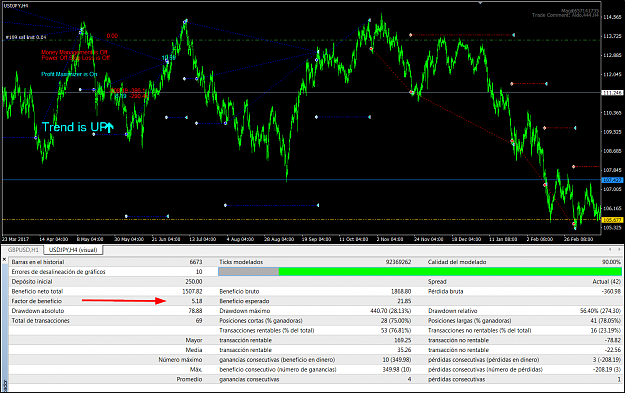Click the tab strip left scroll arrow
This screenshot has height=393, width=625.
click(610, 250)
